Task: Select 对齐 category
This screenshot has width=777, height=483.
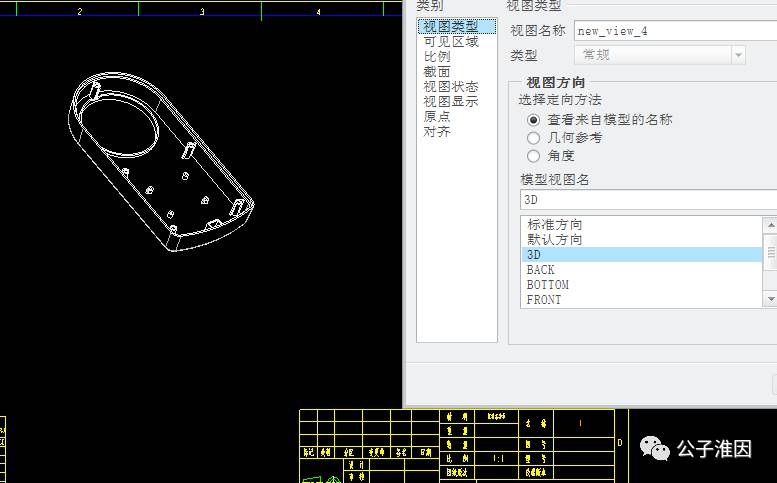Action: 437,132
